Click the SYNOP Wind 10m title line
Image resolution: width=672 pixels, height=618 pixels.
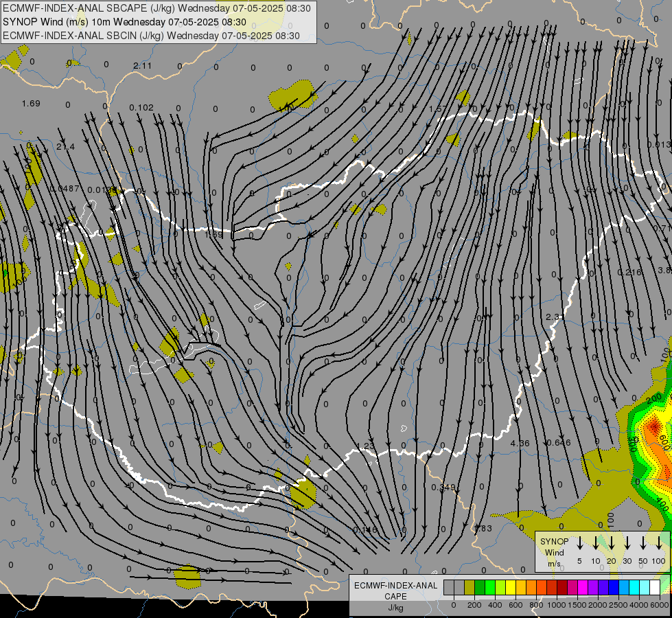[x=124, y=22]
